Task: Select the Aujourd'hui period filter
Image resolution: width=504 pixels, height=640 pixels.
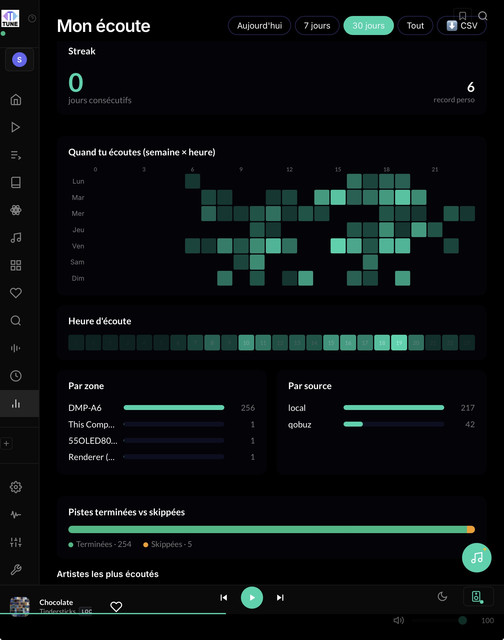Action: coord(259,26)
